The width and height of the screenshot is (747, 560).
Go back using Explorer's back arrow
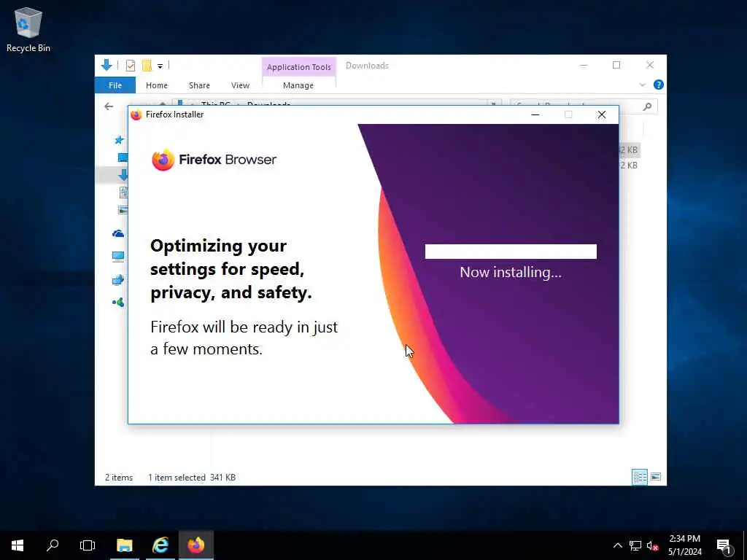pyautogui.click(x=109, y=106)
